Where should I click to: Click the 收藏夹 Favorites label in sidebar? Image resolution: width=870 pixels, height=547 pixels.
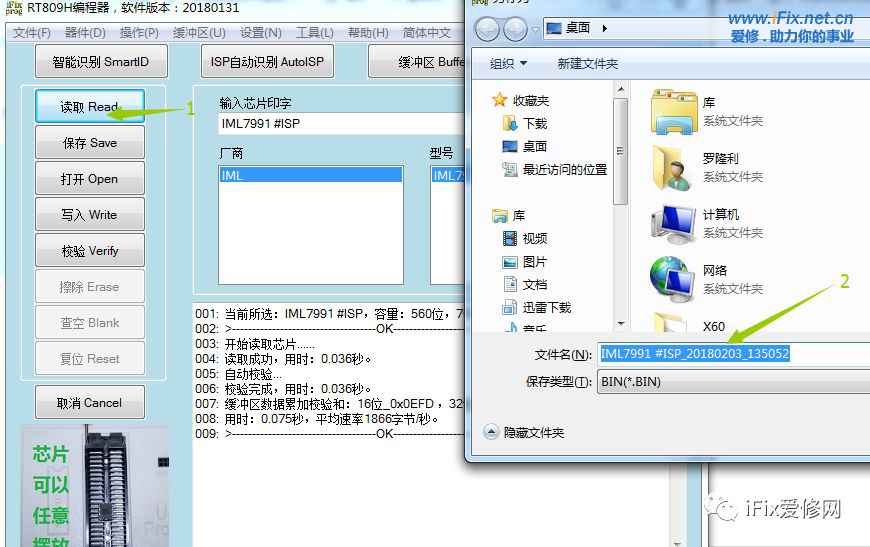click(531, 100)
